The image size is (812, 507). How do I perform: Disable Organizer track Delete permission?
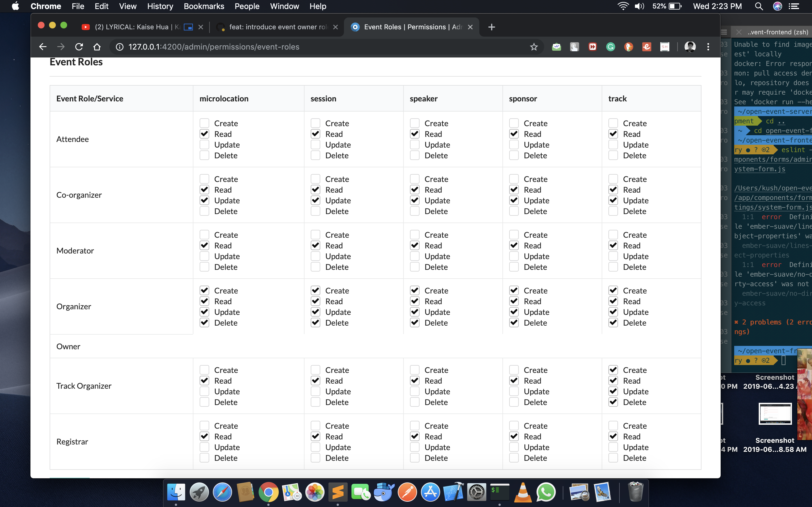[613, 323]
